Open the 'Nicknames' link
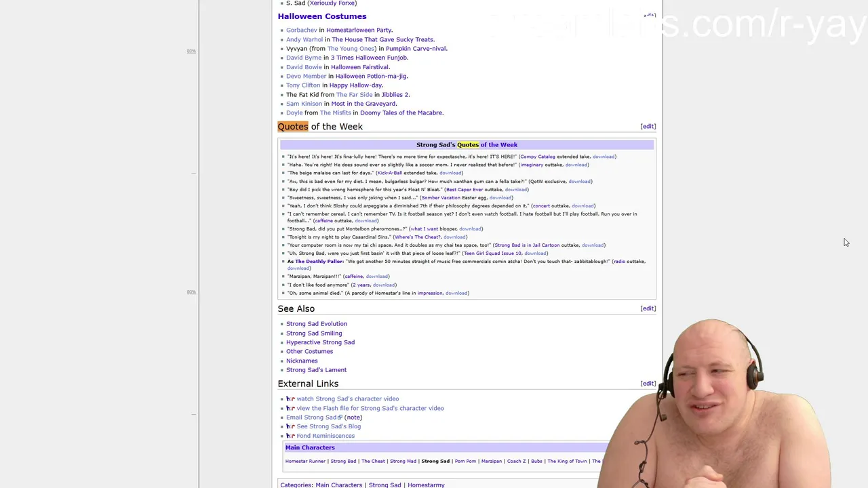The width and height of the screenshot is (868, 488). click(x=302, y=361)
